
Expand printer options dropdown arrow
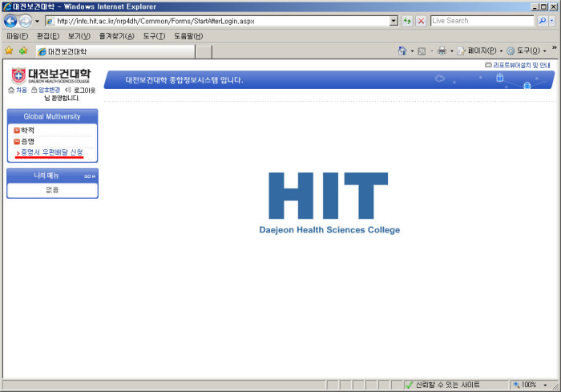[451, 51]
